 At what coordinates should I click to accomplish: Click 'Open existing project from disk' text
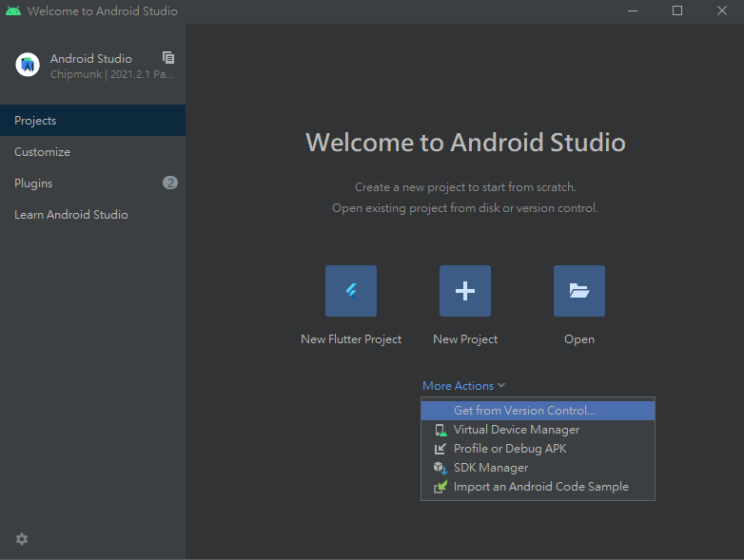tap(465, 208)
